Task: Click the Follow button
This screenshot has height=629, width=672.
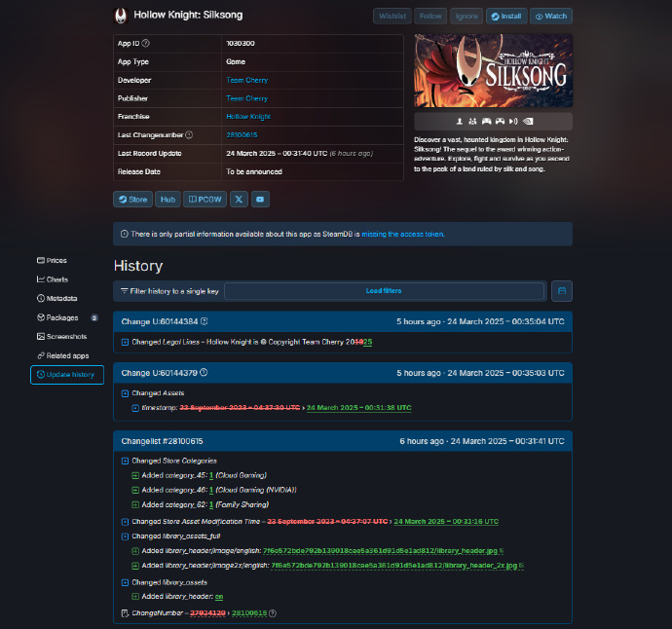Action: (x=430, y=17)
